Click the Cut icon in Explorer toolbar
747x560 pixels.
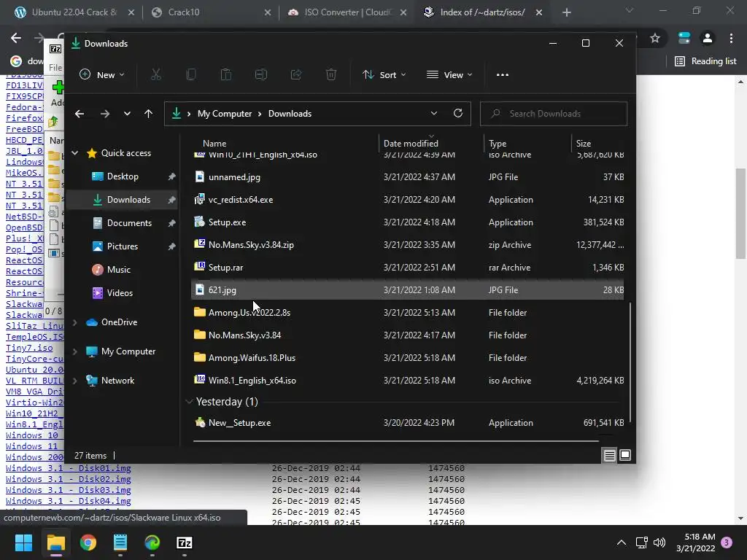click(x=156, y=74)
